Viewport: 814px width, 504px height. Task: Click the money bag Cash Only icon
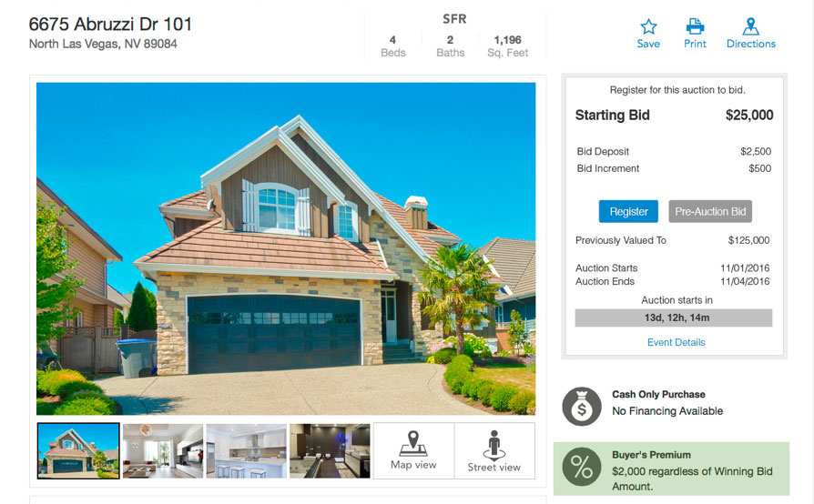coord(582,407)
